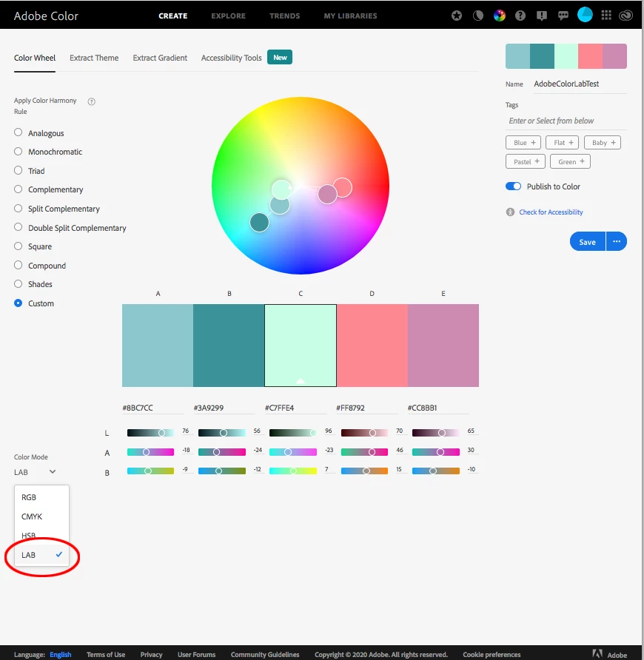The width and height of the screenshot is (644, 660).
Task: Select the Complementary harmony rule
Action: tap(18, 189)
